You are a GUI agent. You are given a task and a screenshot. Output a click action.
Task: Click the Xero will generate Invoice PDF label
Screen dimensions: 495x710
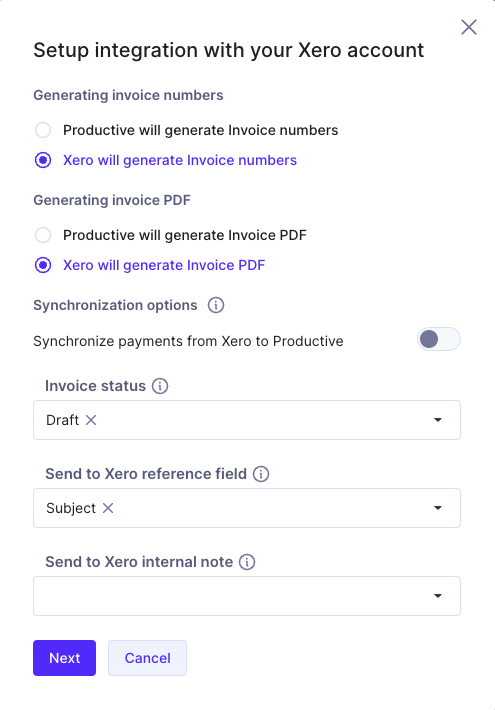pyautogui.click(x=164, y=265)
